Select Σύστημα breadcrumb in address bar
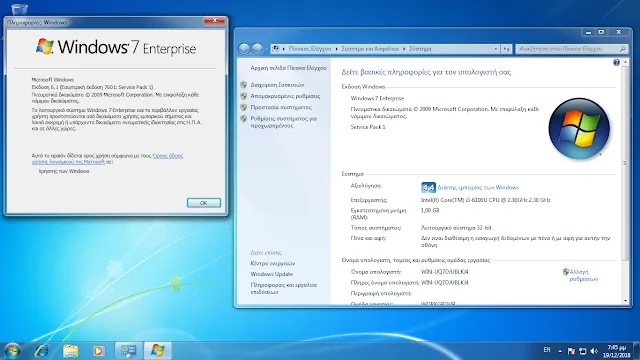This screenshot has height=360, width=640. pos(420,49)
